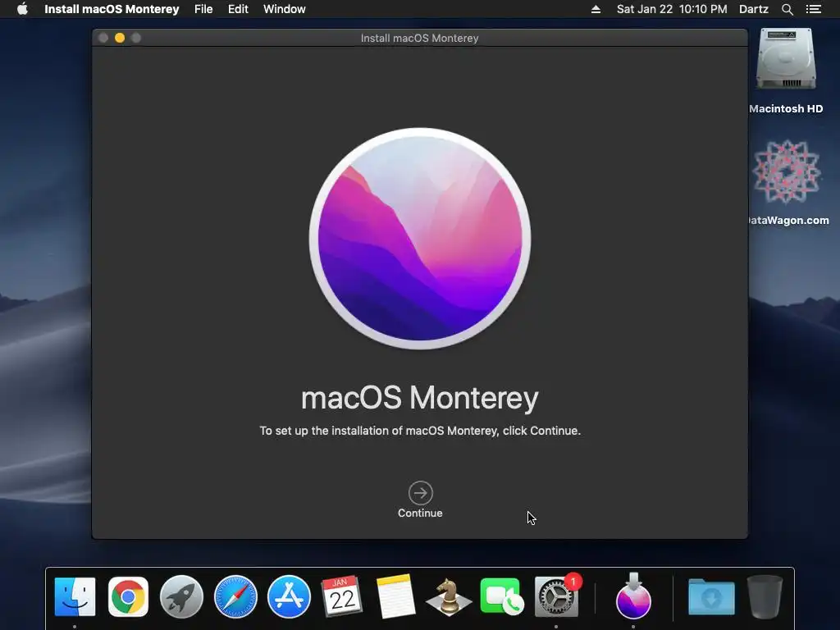Launch Chess from the Dock

click(449, 596)
